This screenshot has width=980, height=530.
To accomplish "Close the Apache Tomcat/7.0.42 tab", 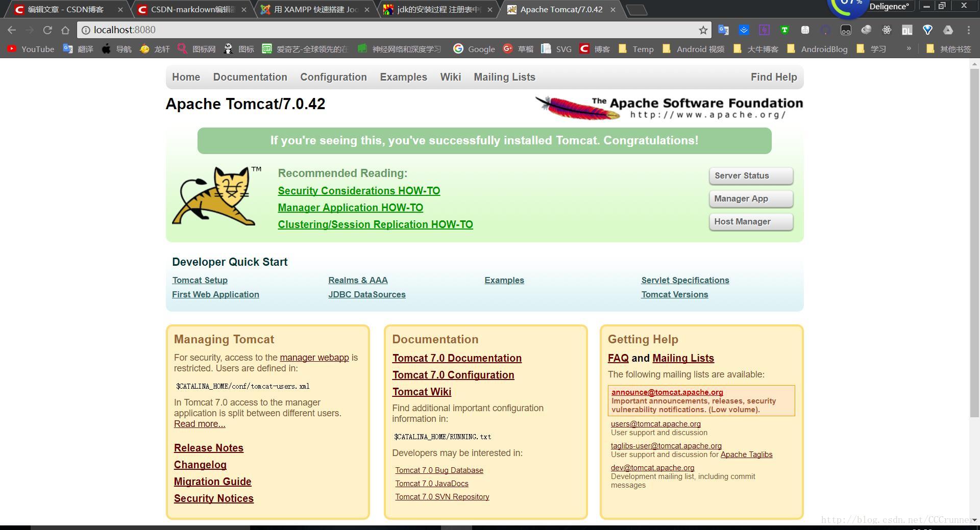I will tap(612, 9).
